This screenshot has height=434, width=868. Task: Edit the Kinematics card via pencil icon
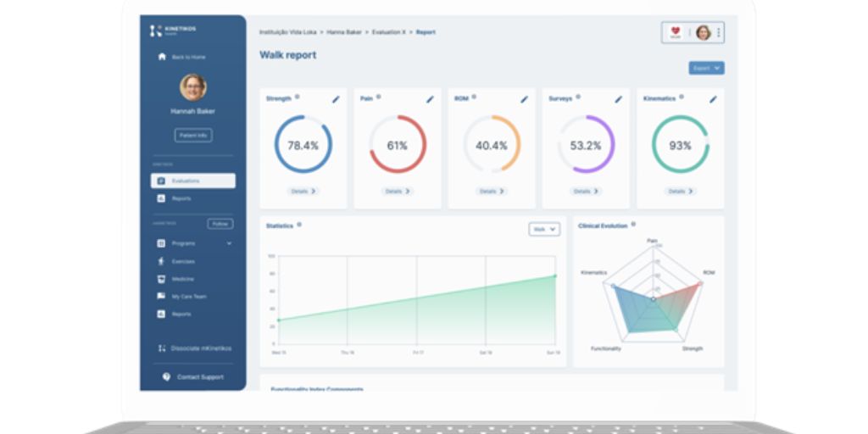click(x=713, y=99)
